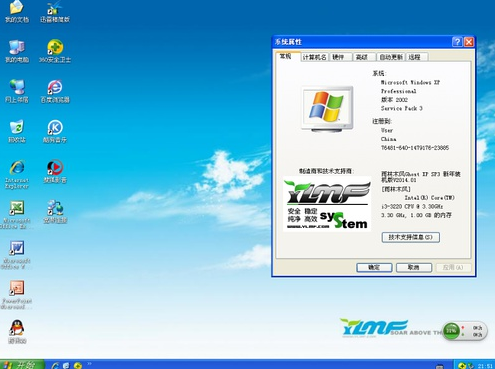
Task: Launch the Tencent QQ penguin shortcut
Action: (17, 332)
